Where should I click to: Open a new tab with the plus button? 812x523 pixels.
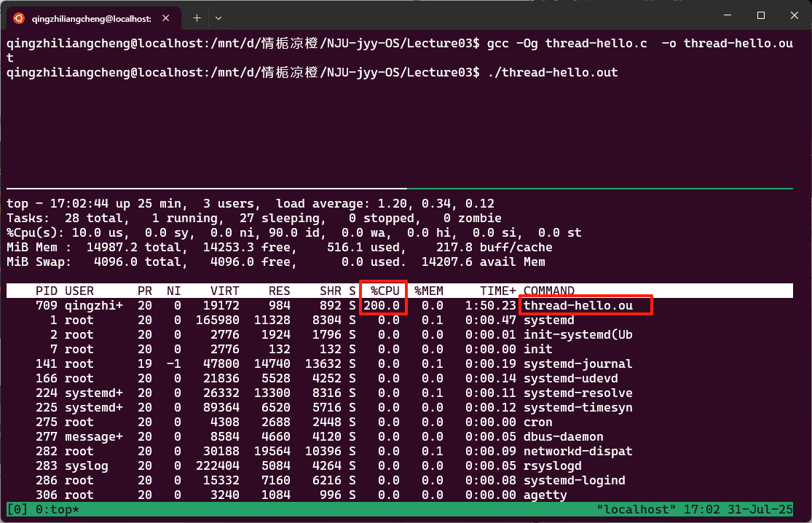pyautogui.click(x=197, y=17)
